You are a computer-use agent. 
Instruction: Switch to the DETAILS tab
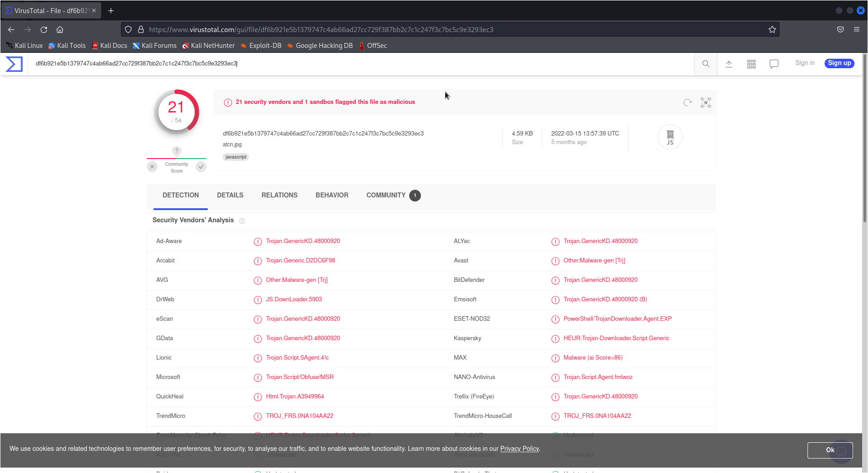tap(230, 195)
